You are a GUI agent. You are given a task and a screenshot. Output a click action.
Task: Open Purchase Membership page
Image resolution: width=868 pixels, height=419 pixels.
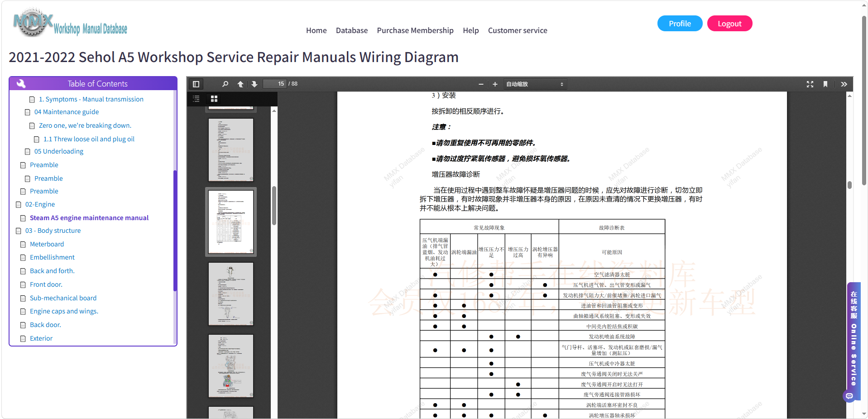pyautogui.click(x=415, y=30)
